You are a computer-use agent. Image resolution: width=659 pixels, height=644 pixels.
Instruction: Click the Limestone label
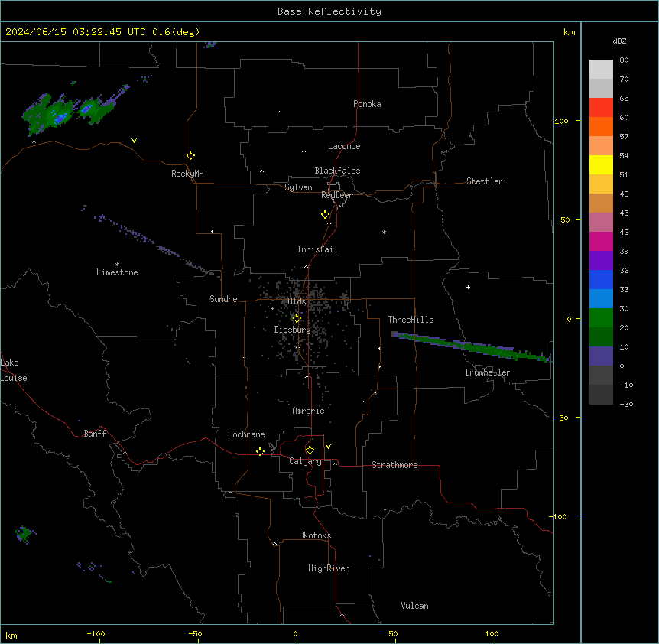(117, 272)
